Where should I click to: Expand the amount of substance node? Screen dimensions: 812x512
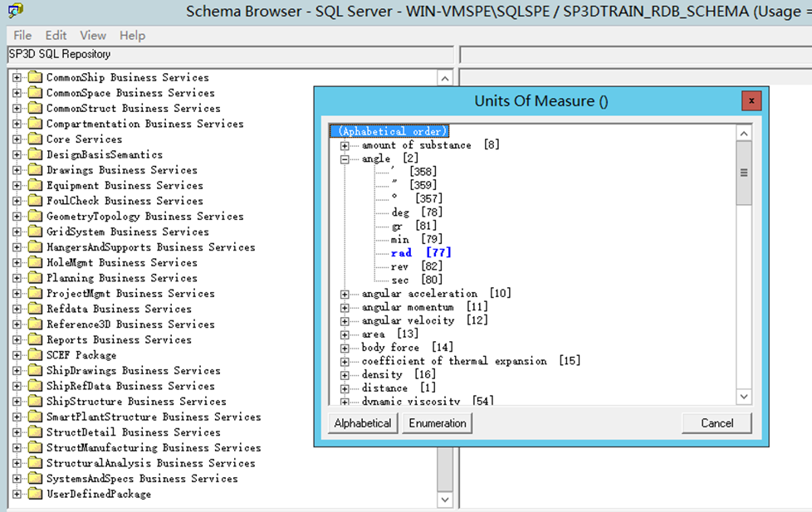click(345, 145)
